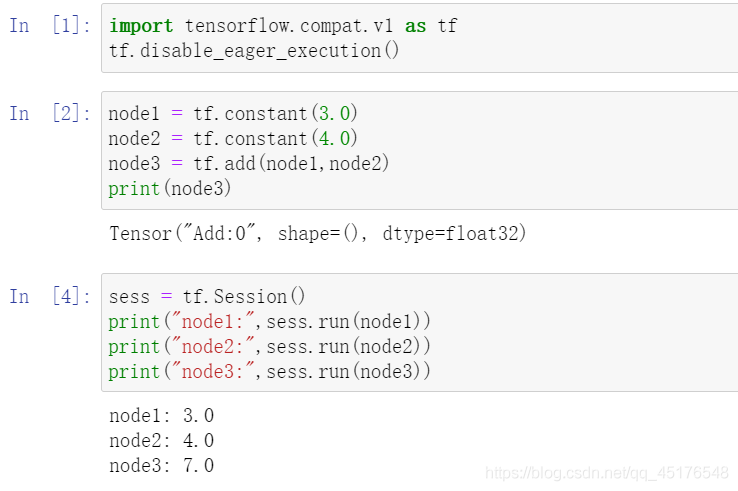This screenshot has width=738, height=491.
Task: Click the print "node2:" sess.run line
Action: (x=269, y=346)
